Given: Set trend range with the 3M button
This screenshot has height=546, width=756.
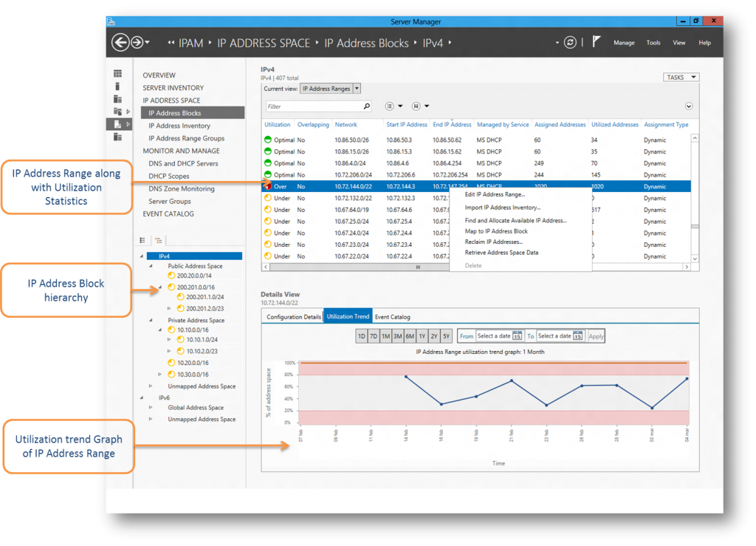Looking at the screenshot, I should (x=397, y=336).
